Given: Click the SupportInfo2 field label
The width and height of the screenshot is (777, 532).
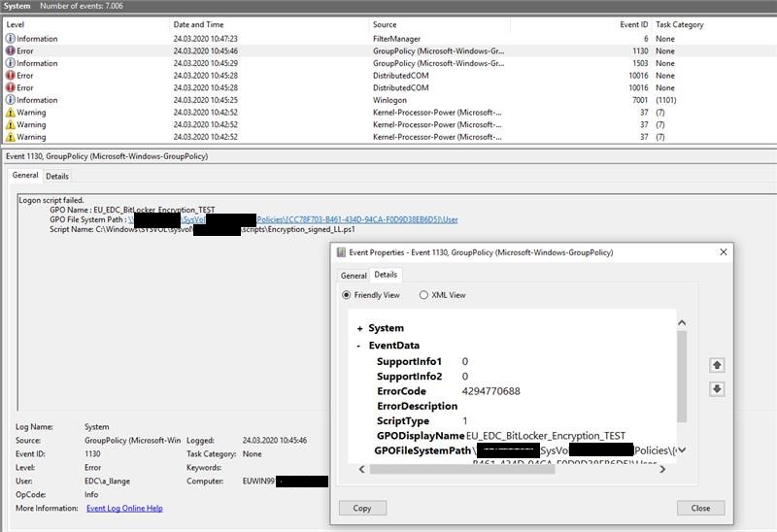Looking at the screenshot, I should pos(409,377).
